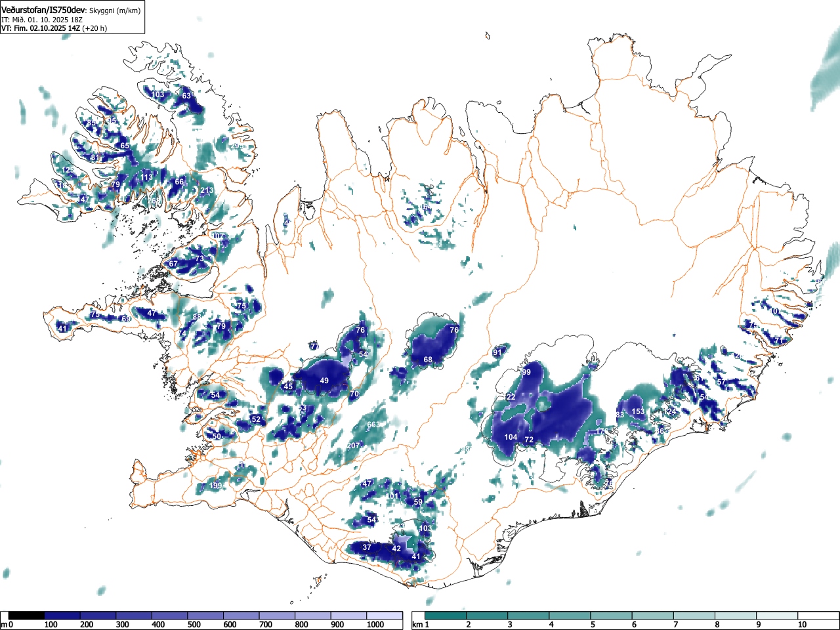Click the VT: Fim. 02.10.2025 14Z line

[41, 28]
